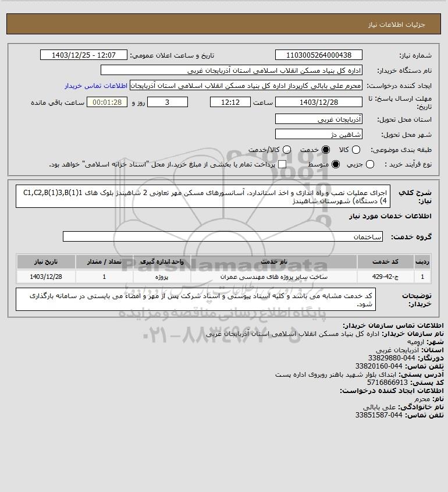The image size is (448, 492).
Task: Click the کد خدمت column header
Action: click(x=385, y=261)
